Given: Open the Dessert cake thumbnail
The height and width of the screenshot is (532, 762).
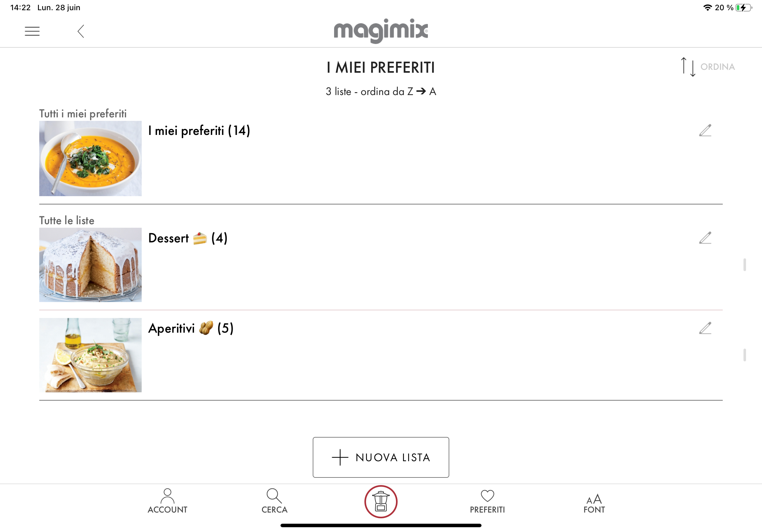Looking at the screenshot, I should (90, 265).
